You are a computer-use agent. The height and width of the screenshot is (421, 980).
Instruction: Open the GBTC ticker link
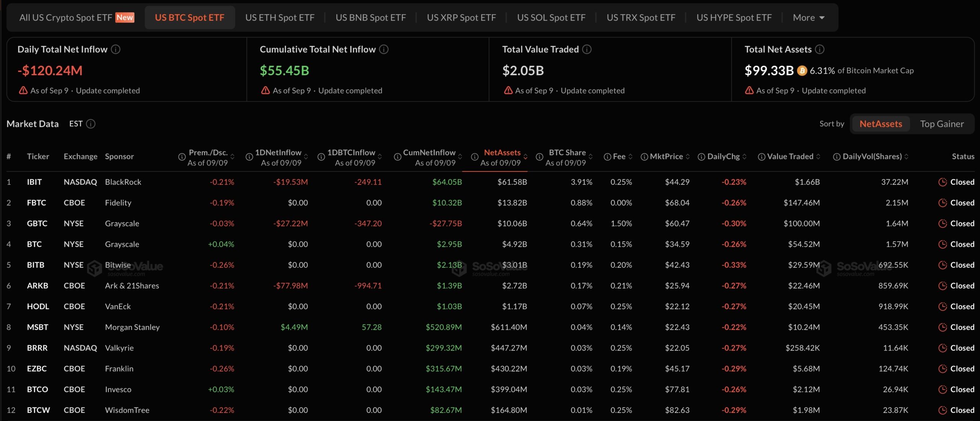[x=37, y=223]
